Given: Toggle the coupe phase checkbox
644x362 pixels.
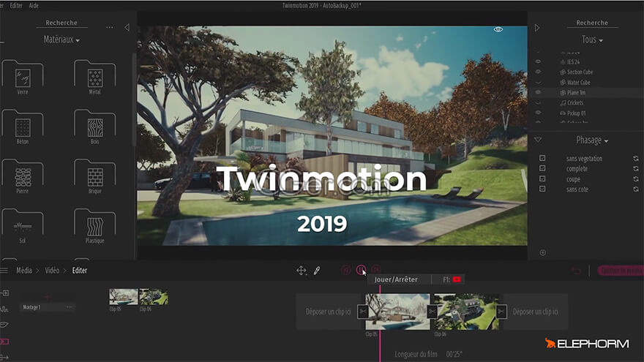Looking at the screenshot, I should point(542,178).
